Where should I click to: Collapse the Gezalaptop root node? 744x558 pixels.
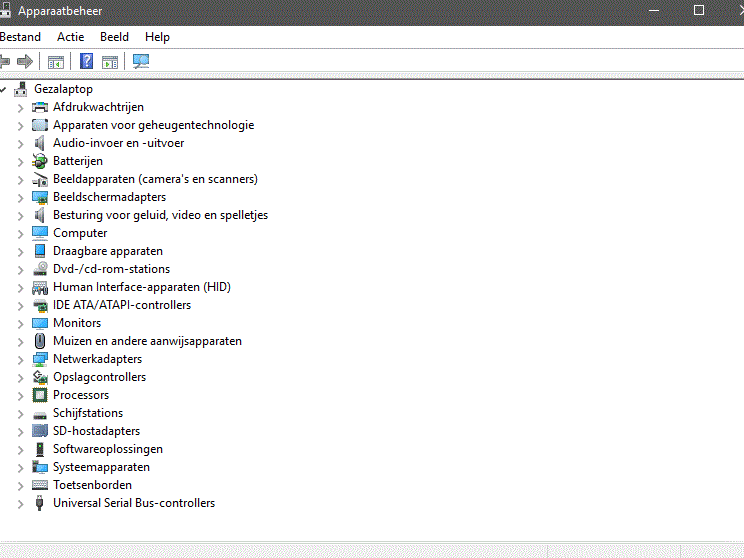(2, 89)
